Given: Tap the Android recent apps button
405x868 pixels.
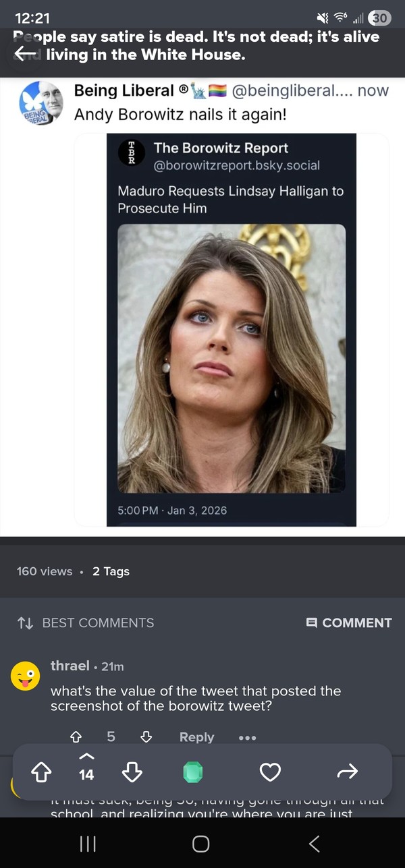Looking at the screenshot, I should (x=88, y=844).
